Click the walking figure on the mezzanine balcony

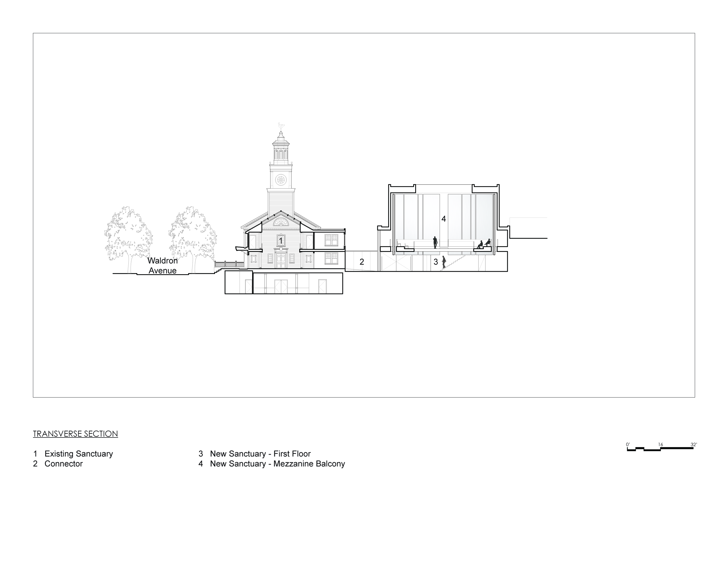pos(435,243)
